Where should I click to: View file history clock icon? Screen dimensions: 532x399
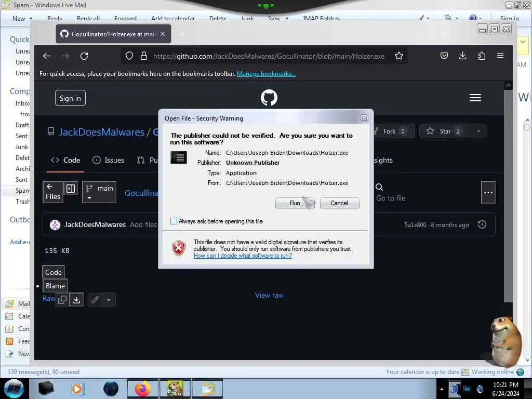(482, 224)
